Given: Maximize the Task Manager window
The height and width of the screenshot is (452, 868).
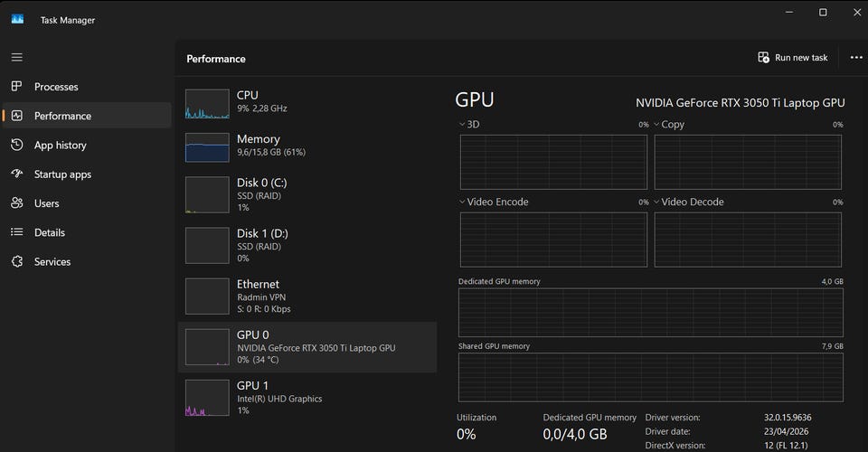Looking at the screenshot, I should click(x=823, y=12).
